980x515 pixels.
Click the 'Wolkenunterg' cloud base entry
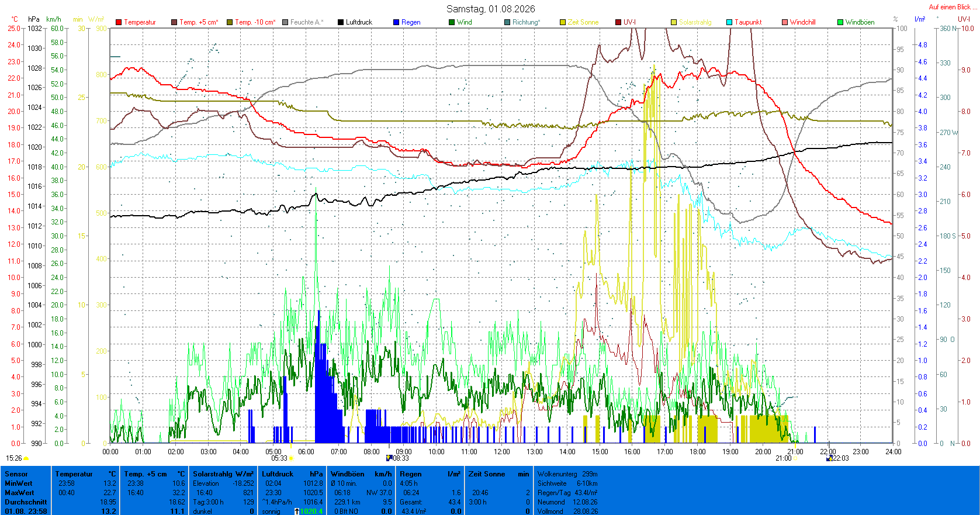[x=557, y=474]
